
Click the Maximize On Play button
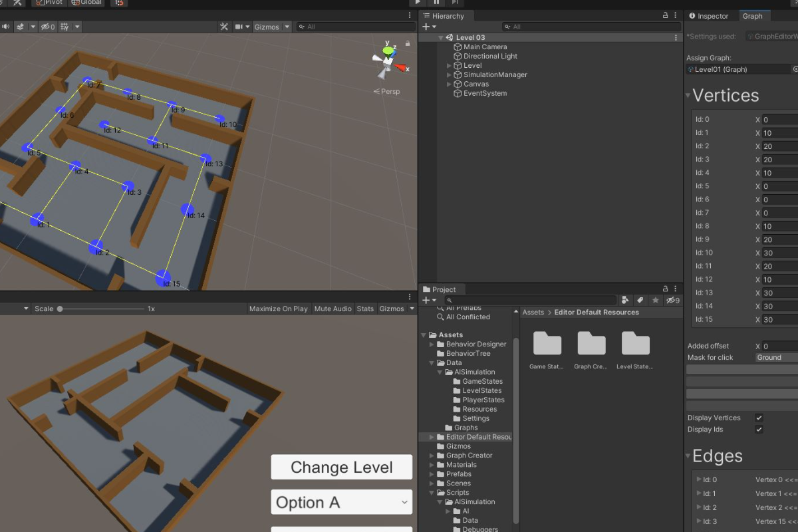pyautogui.click(x=279, y=309)
